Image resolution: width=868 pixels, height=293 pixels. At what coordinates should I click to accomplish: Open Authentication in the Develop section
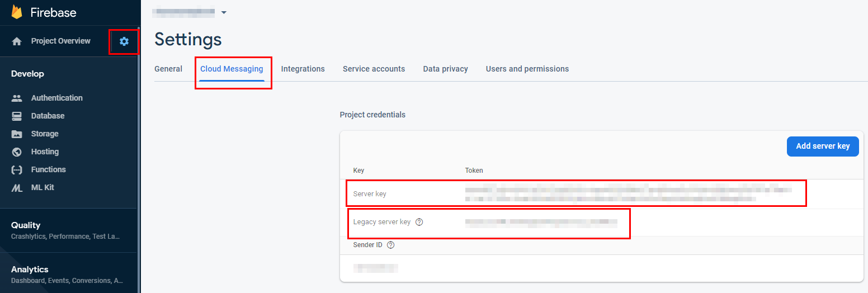point(57,98)
